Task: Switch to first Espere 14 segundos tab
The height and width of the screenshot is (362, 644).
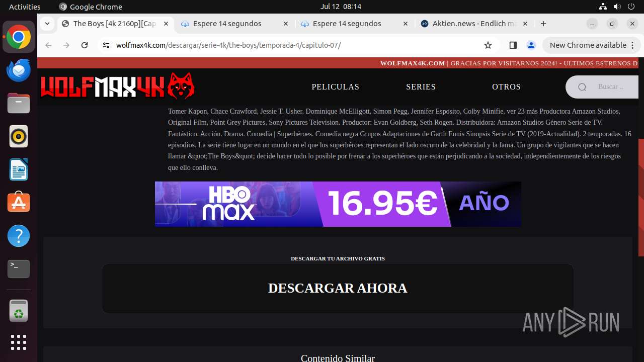Action: point(235,24)
